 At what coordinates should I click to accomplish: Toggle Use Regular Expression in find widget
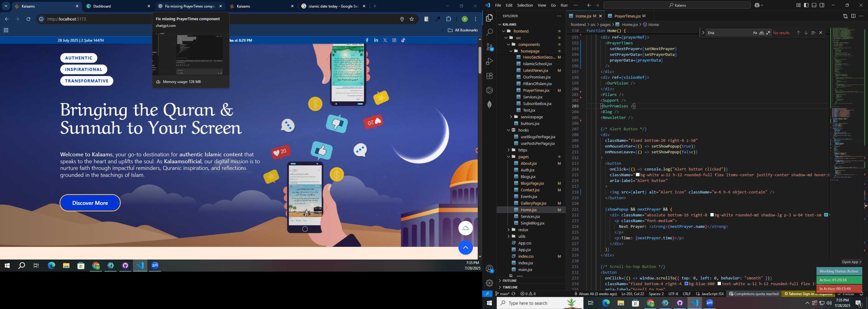[768, 33]
